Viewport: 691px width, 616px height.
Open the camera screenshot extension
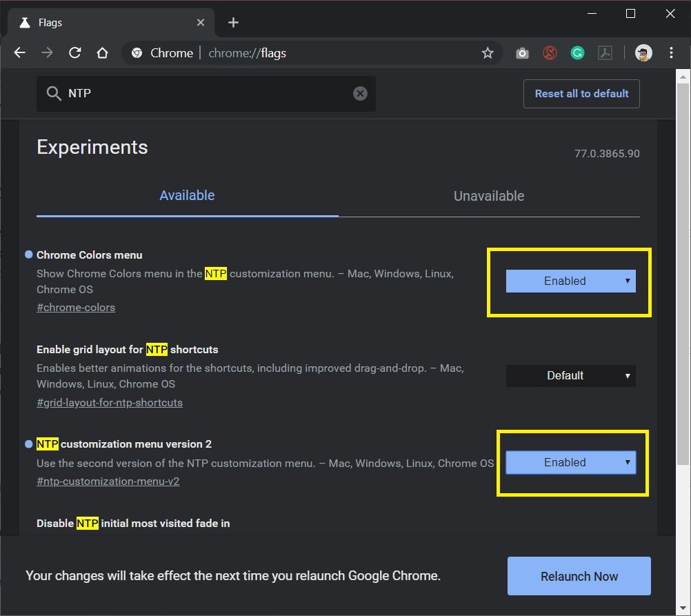(522, 53)
